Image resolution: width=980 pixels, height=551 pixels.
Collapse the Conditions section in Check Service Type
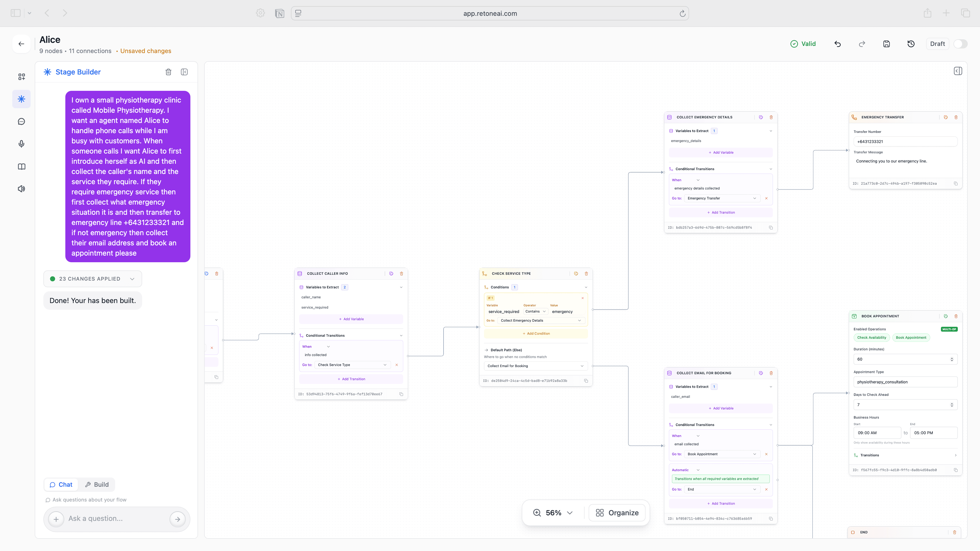tap(586, 287)
